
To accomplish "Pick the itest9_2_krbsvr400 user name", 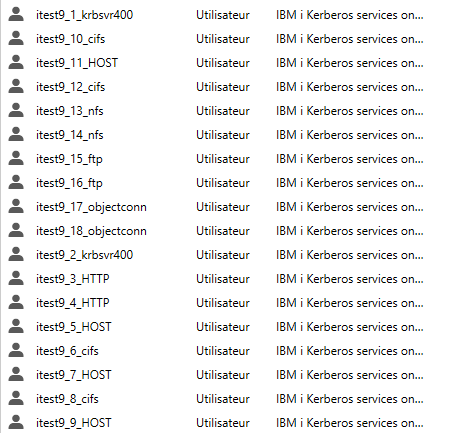I will (84, 255).
